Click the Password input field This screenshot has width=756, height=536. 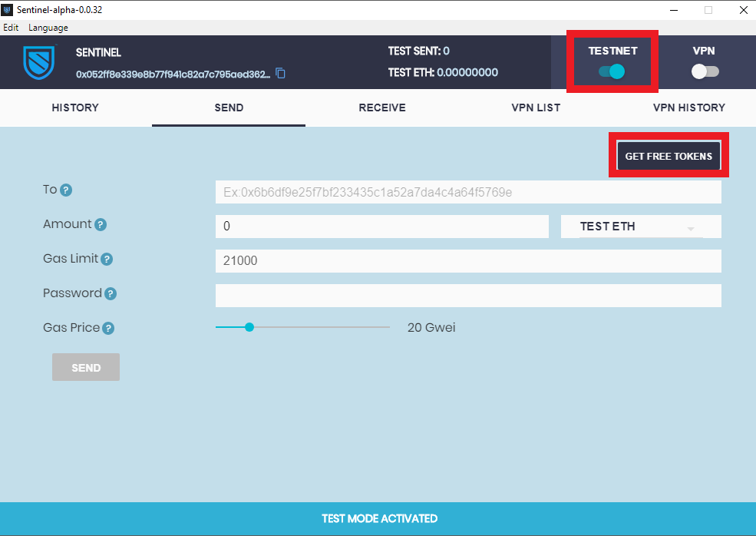(468, 296)
